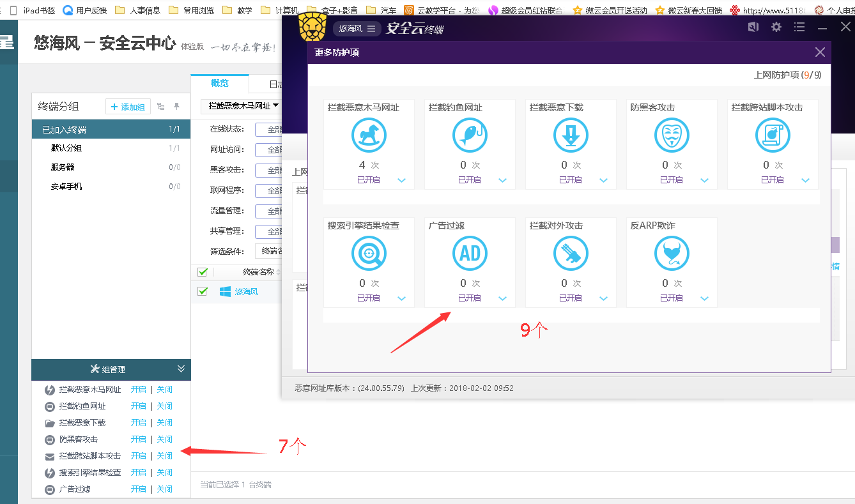Click the wrench icon in 组管理 header
The width and height of the screenshot is (855, 504).
tap(95, 369)
